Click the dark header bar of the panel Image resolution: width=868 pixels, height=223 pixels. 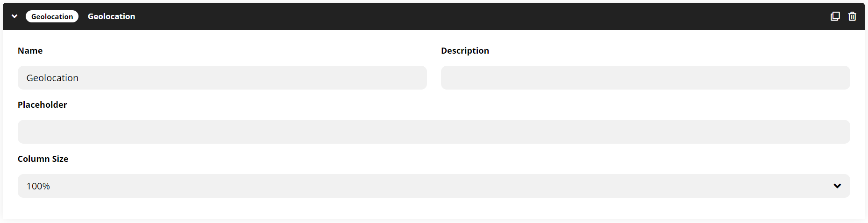click(434, 16)
